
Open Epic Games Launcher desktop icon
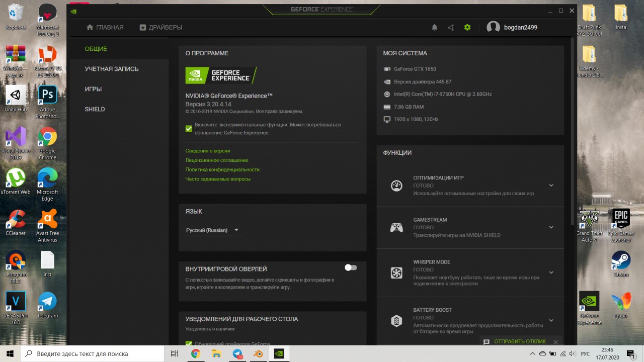pyautogui.click(x=621, y=226)
